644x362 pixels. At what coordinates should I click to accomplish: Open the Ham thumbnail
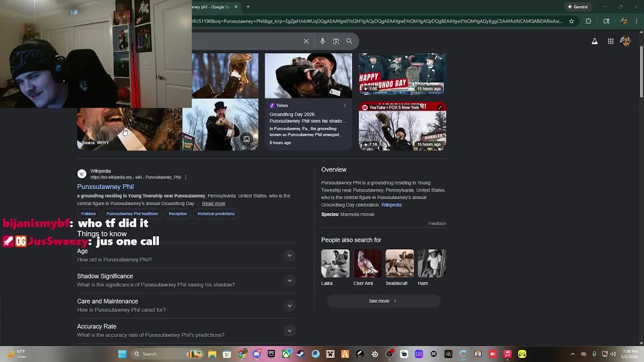(x=432, y=263)
